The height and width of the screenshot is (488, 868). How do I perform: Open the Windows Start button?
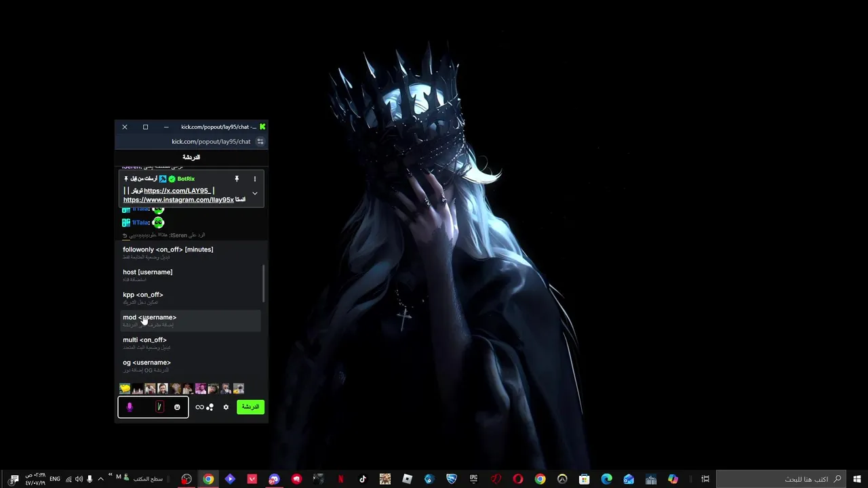pyautogui.click(x=857, y=479)
